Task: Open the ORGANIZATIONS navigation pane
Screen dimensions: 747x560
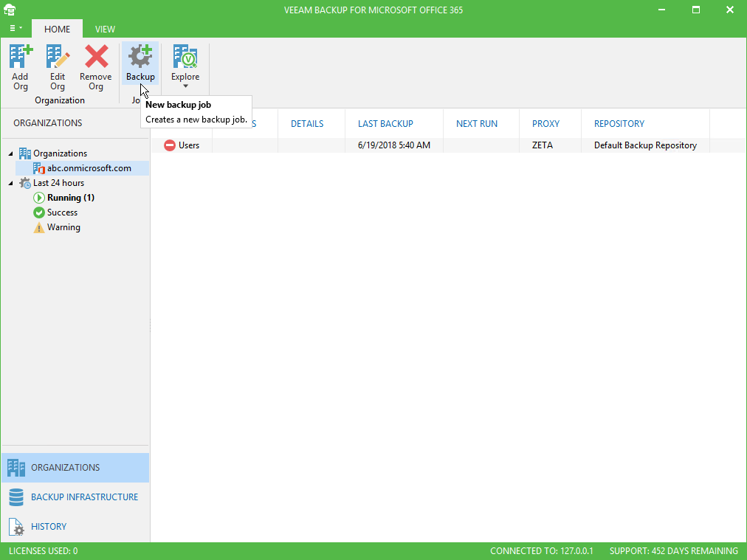Action: (75, 468)
